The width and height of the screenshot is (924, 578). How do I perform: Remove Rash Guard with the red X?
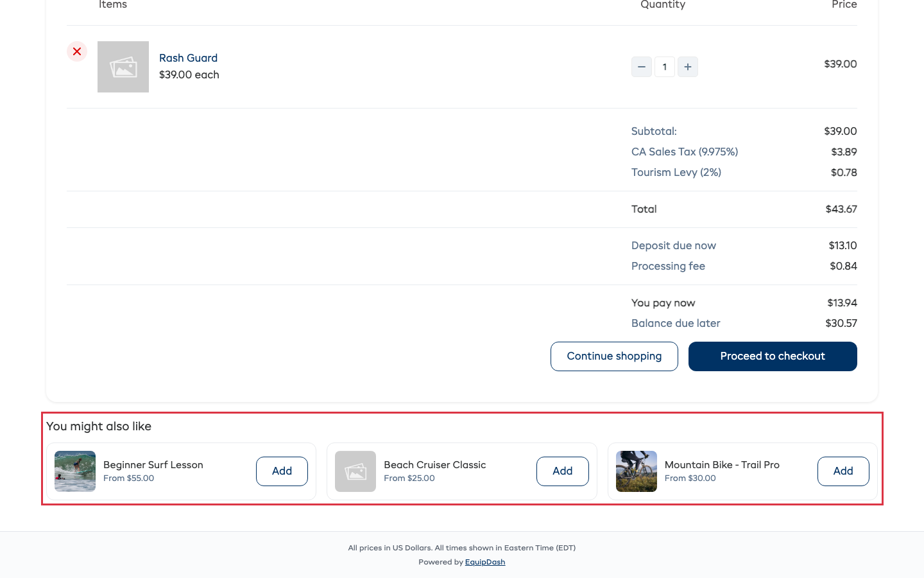77,51
